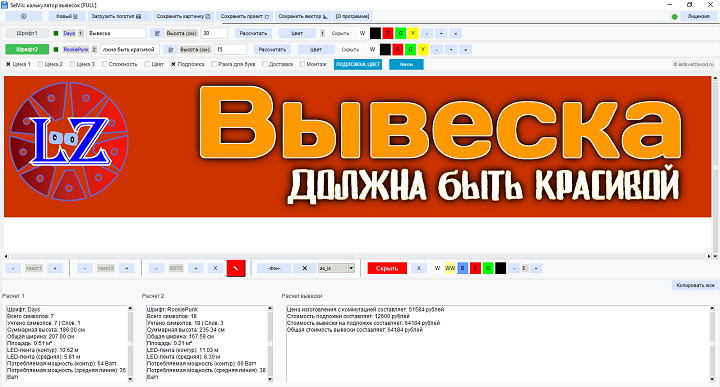Image resolution: width=720 pixels, height=387 pixels.
Task: Pick red R swatch in the first text row
Action: pyautogui.click(x=388, y=33)
